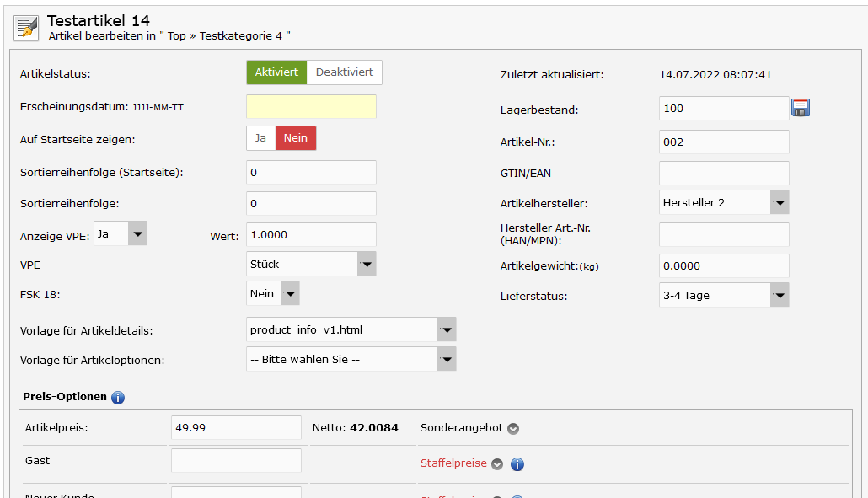Choose Nein for Auf Startseite zeigen

pyautogui.click(x=296, y=138)
